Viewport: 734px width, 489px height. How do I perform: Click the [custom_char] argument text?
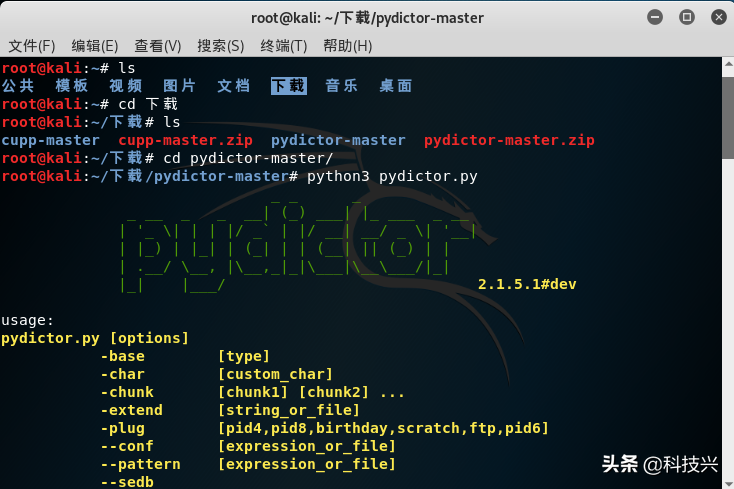(276, 374)
